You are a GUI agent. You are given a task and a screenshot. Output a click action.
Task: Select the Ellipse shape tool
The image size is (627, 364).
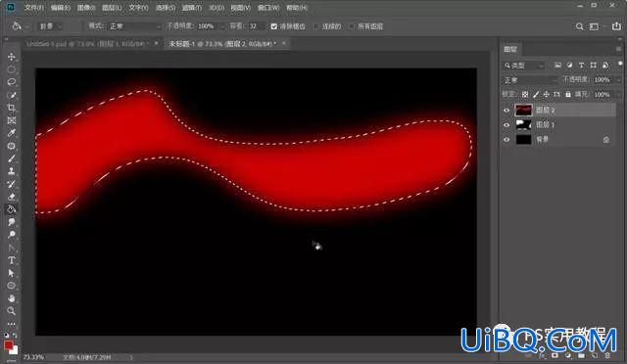tap(11, 286)
